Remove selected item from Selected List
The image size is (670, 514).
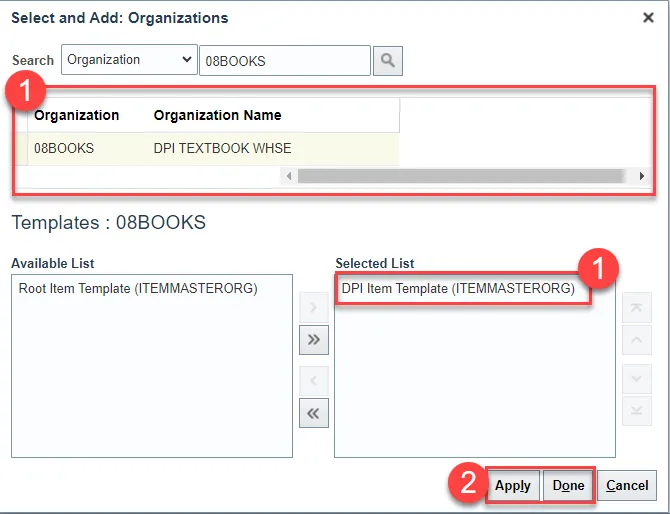[314, 380]
